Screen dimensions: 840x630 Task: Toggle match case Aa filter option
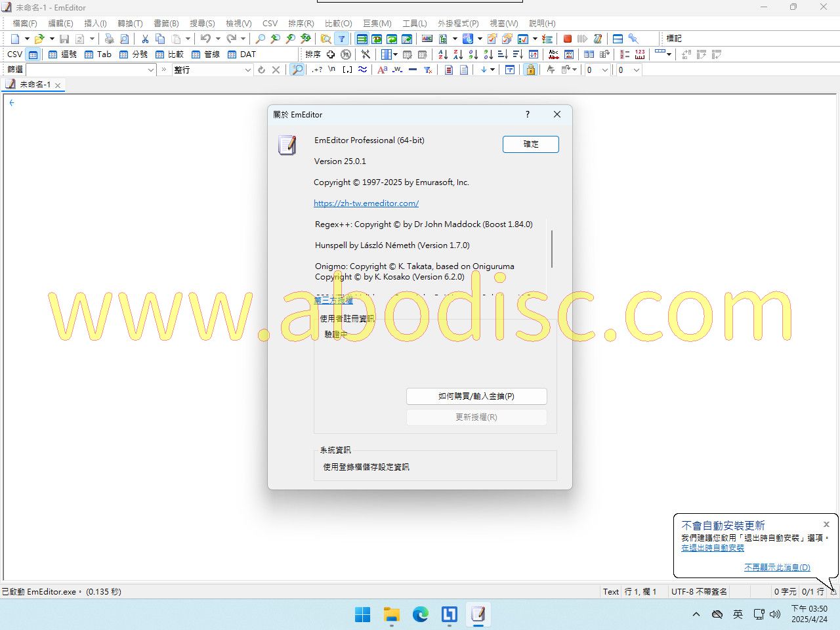click(382, 70)
